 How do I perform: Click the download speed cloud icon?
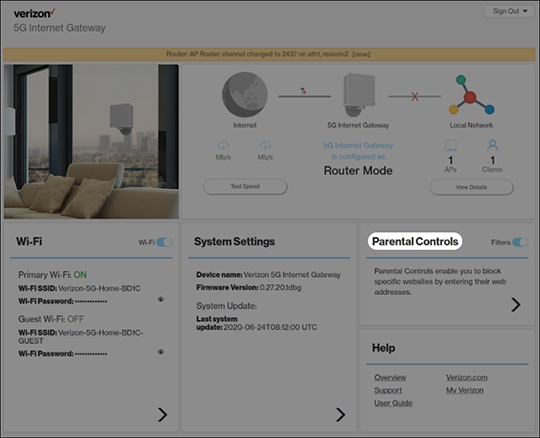[223, 145]
